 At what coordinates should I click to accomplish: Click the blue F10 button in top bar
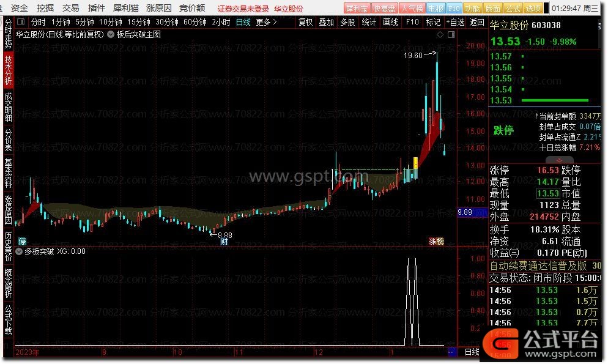point(454,8)
